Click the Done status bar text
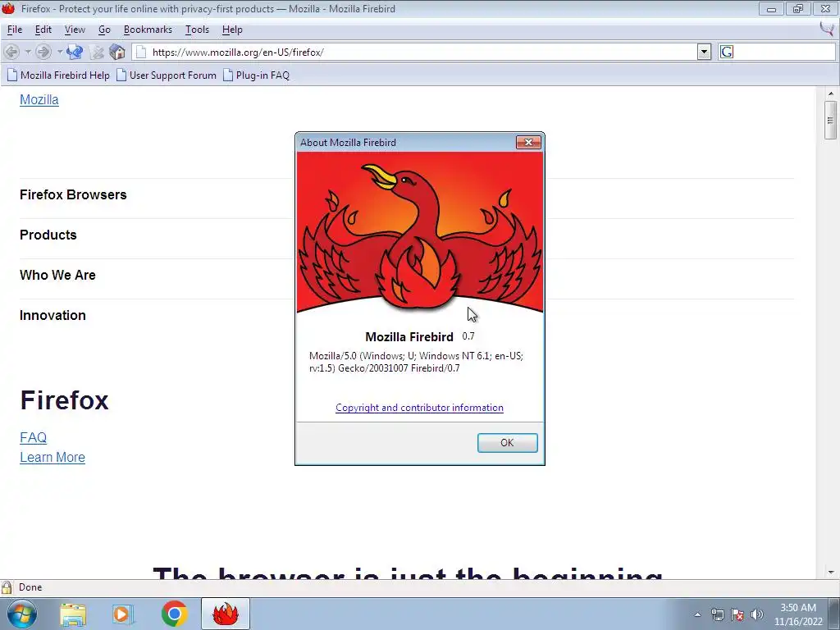 tap(30, 587)
